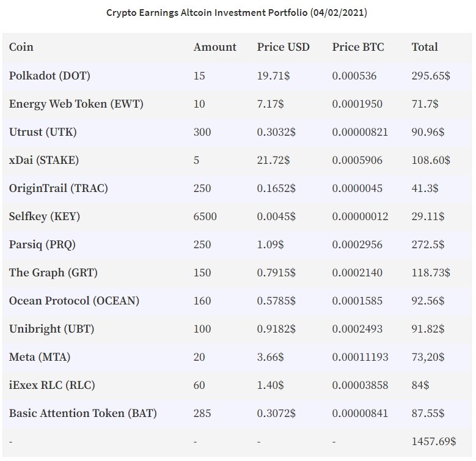Click the price '0.3032$' for Utrust
476x461 pixels.
[276, 132]
